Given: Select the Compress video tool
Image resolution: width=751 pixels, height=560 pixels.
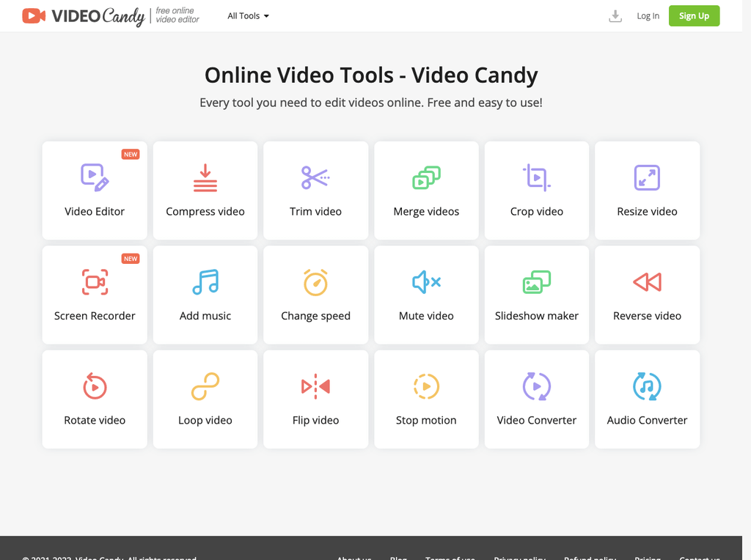Looking at the screenshot, I should tap(205, 191).
